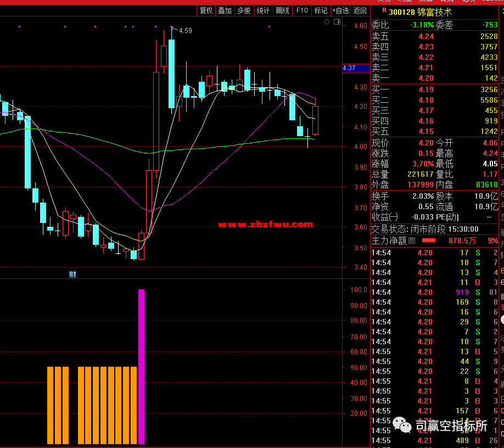Click the 量比 value 1.17
Screen dimensions: 504x448
(490, 174)
